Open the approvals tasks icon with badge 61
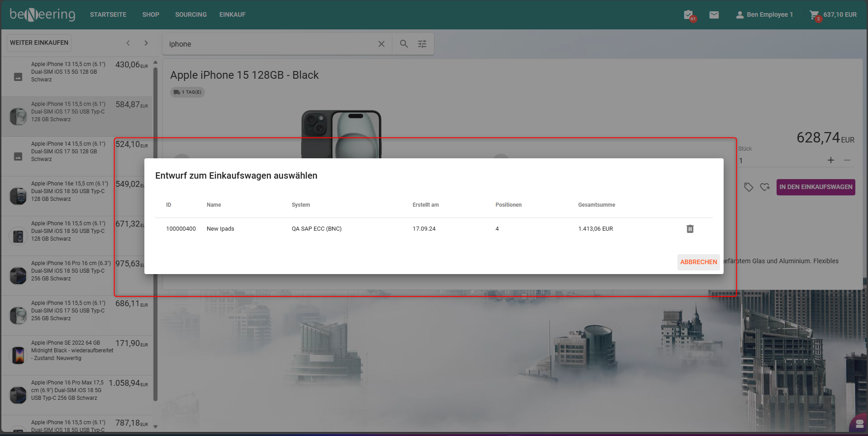This screenshot has height=436, width=868. click(688, 15)
